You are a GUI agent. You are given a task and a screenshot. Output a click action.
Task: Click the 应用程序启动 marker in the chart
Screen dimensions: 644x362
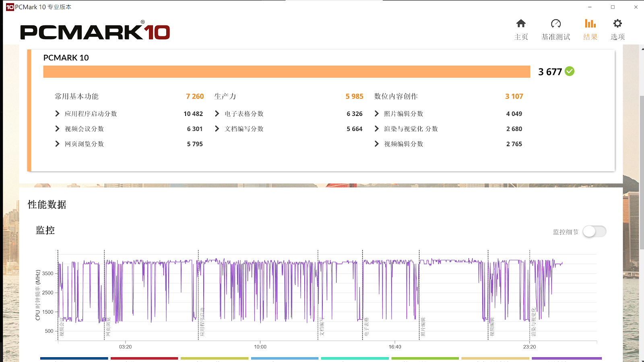click(x=202, y=322)
